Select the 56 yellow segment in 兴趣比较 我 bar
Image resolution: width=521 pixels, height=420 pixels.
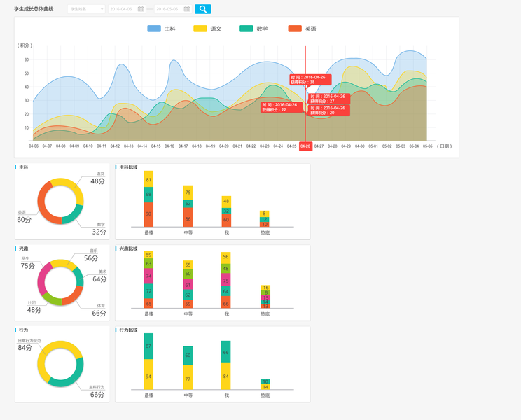(x=226, y=258)
